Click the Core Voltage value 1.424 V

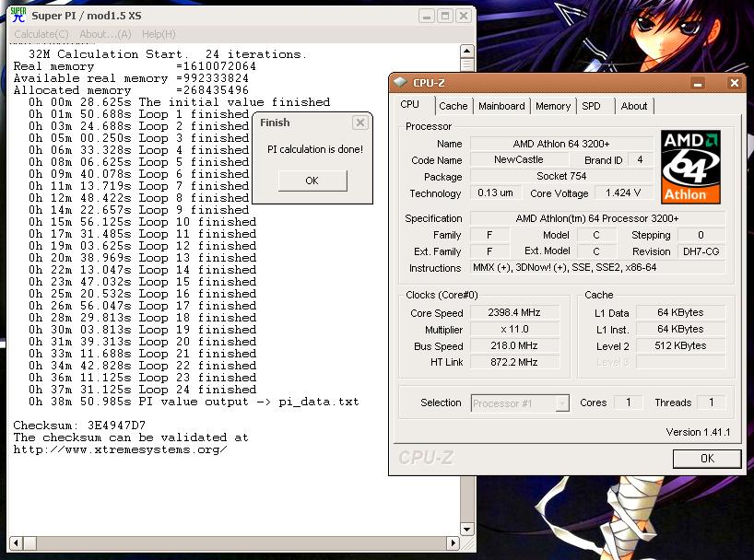click(623, 192)
